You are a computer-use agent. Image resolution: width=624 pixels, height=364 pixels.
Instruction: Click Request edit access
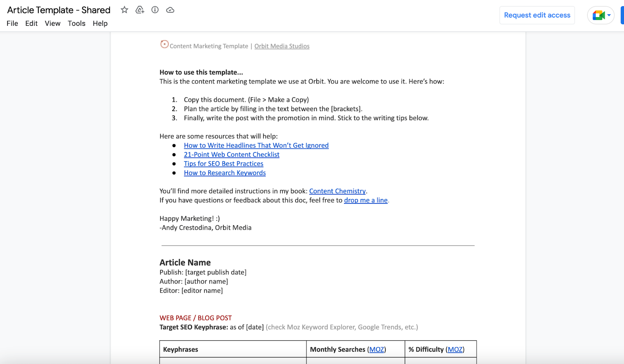coord(537,15)
